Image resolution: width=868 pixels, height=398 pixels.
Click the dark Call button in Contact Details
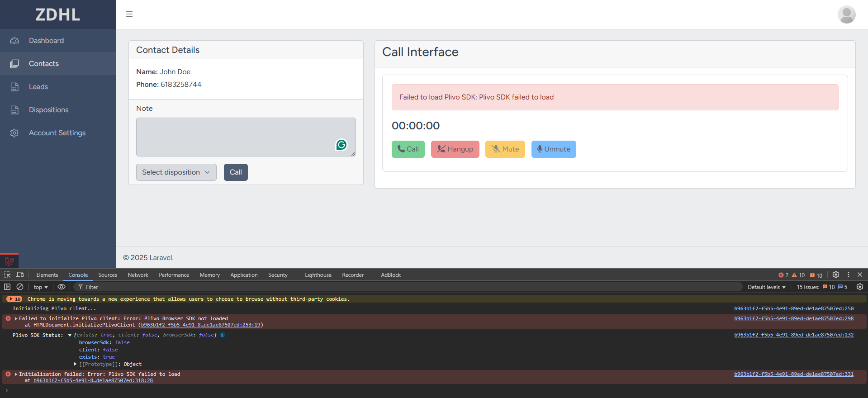[x=236, y=172]
